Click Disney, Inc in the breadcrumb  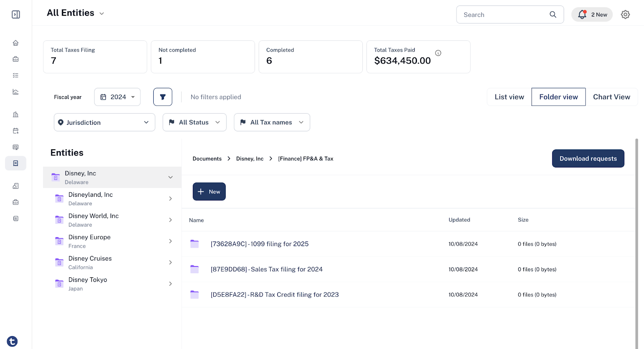250,159
